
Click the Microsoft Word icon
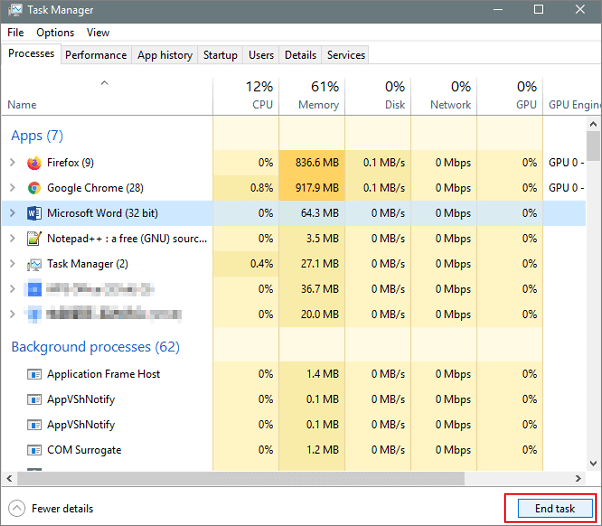(34, 213)
